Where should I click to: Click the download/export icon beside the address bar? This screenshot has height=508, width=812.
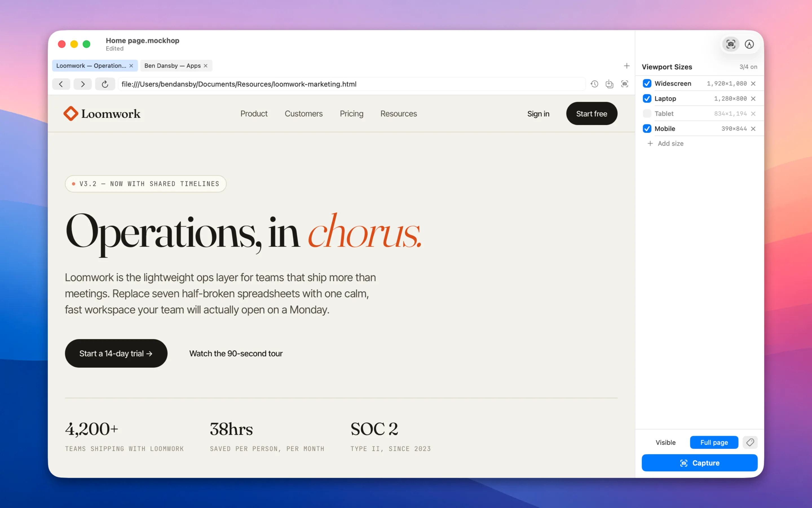click(609, 84)
